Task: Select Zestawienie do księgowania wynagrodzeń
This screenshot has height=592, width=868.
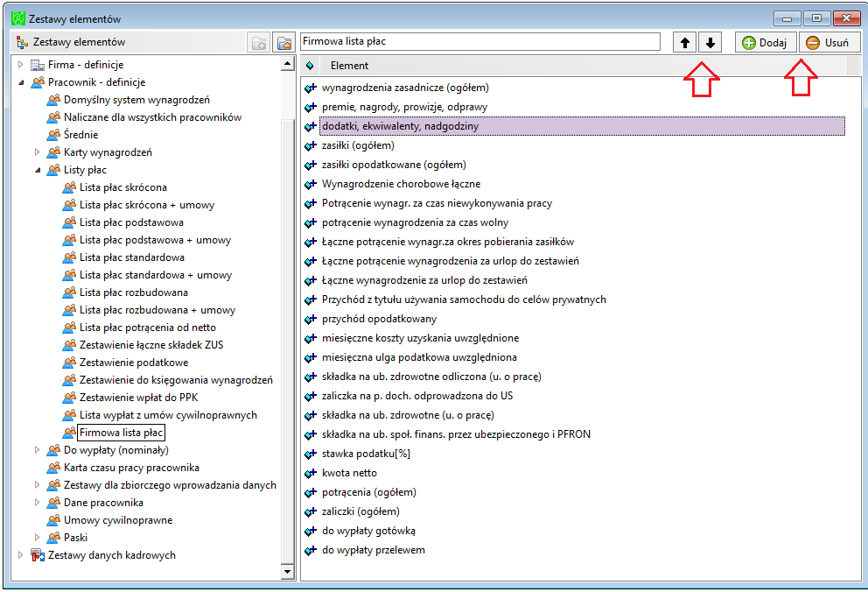Action: coord(176,380)
